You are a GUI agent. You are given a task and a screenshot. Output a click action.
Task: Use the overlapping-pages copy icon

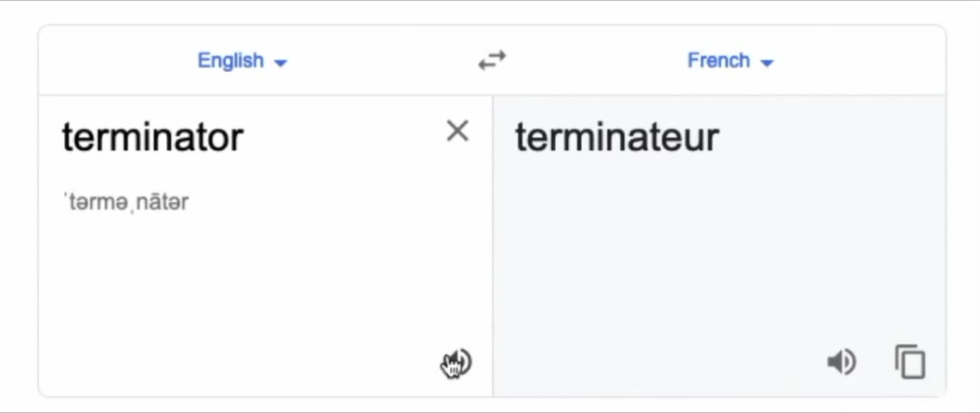910,362
